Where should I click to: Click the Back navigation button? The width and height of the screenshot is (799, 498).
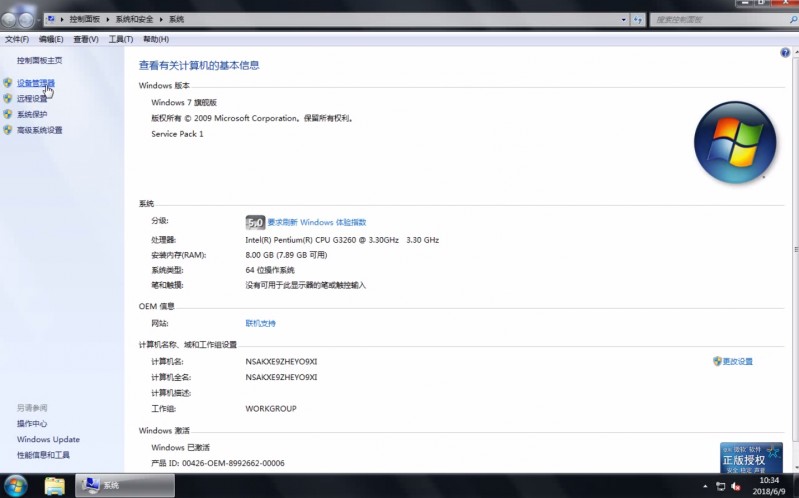[9, 19]
